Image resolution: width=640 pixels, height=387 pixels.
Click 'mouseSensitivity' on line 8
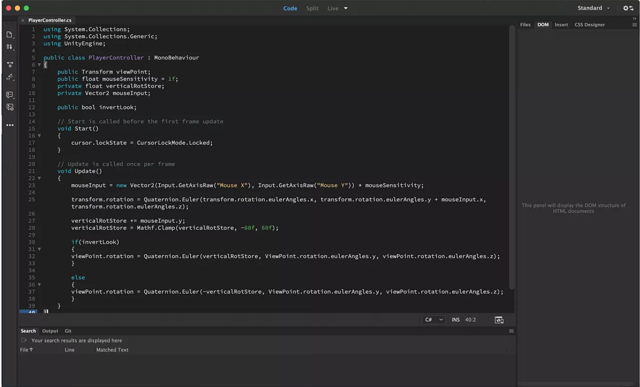pos(130,79)
